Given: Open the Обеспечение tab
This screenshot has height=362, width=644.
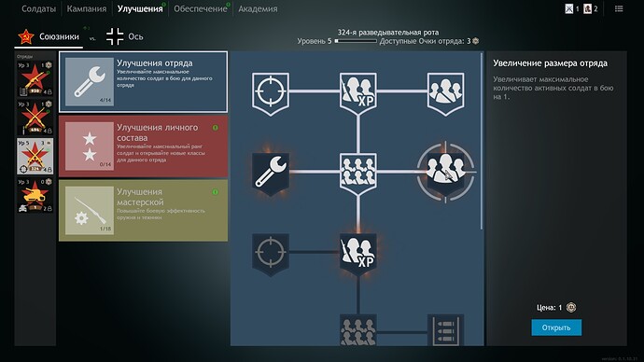Looking at the screenshot, I should (200, 8).
